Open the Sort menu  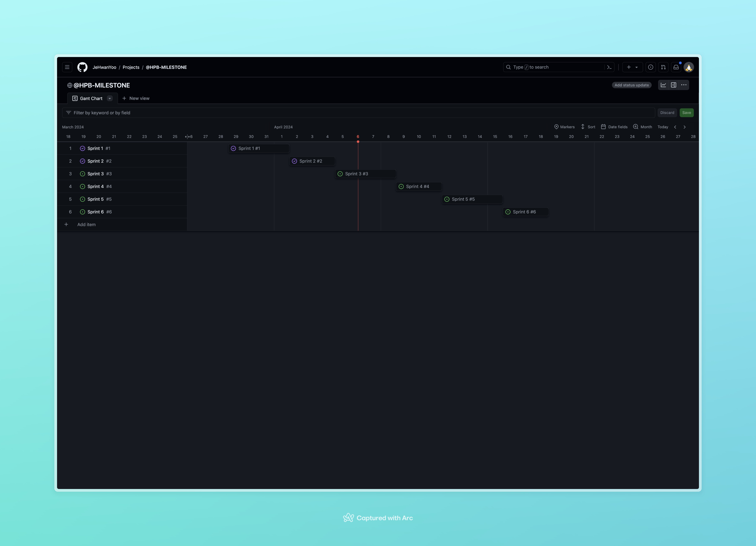coord(588,127)
